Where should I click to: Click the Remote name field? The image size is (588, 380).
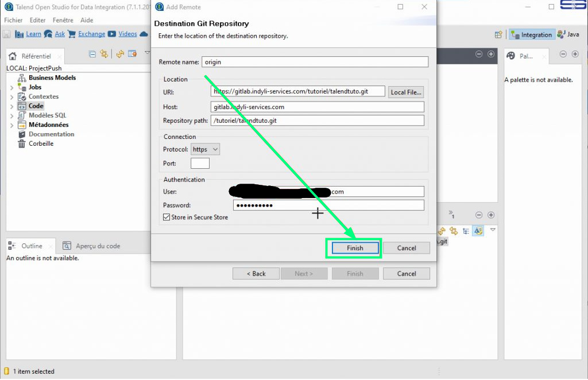(315, 62)
